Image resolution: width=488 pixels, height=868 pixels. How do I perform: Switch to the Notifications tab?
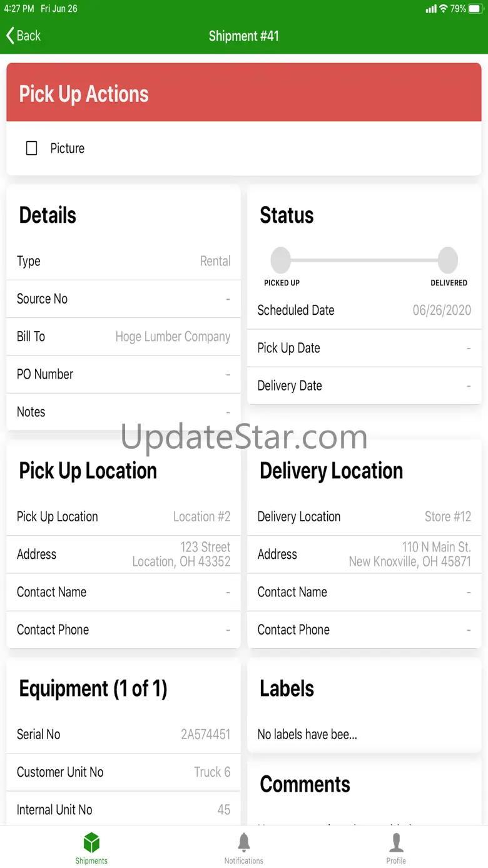(244, 847)
